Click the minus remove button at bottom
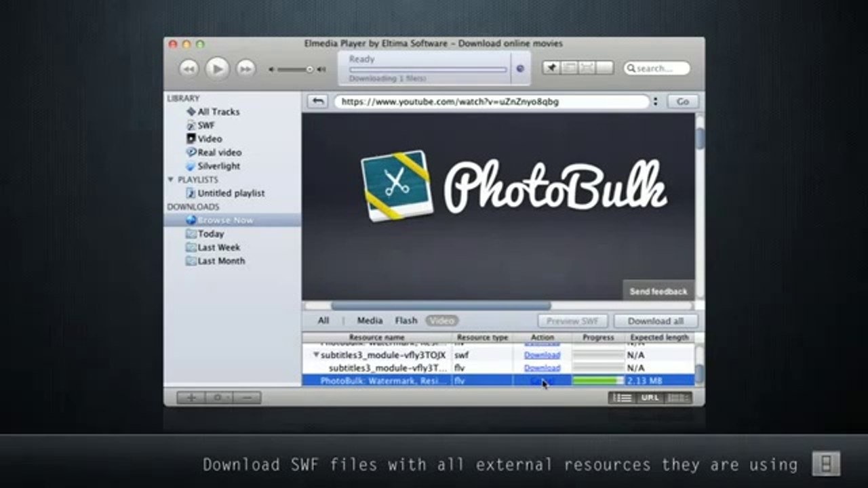Viewport: 868px width, 488px height. tap(247, 398)
